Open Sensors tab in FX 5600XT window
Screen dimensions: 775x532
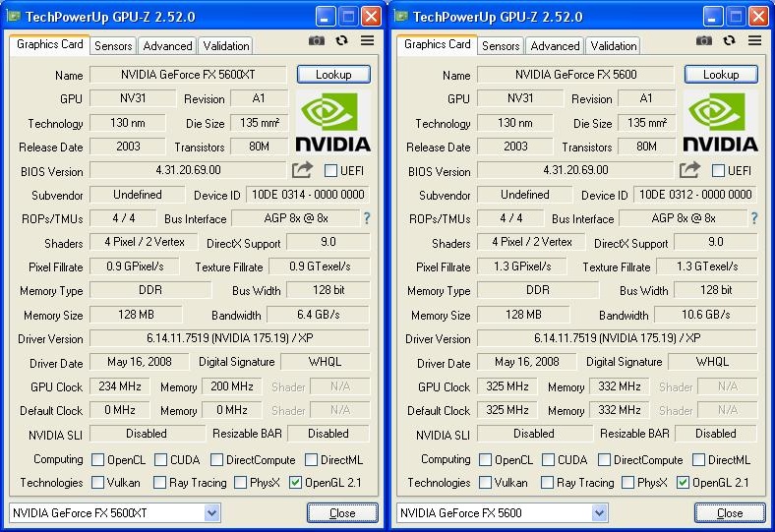click(113, 46)
